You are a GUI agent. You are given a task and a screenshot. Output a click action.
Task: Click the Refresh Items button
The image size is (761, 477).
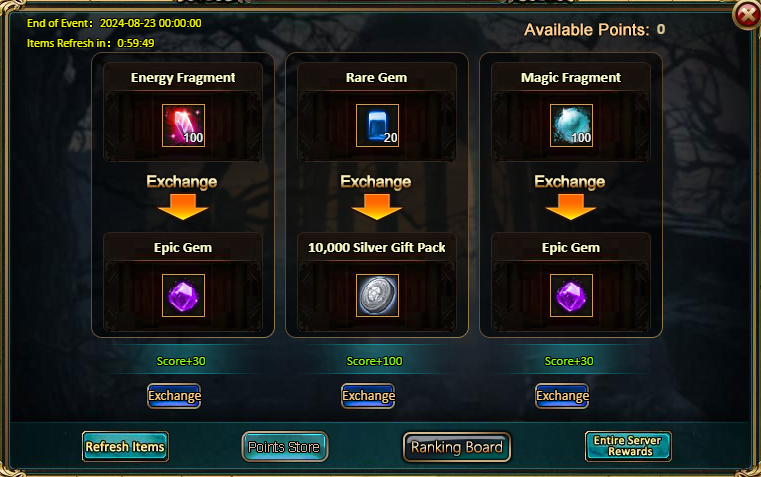(x=125, y=446)
